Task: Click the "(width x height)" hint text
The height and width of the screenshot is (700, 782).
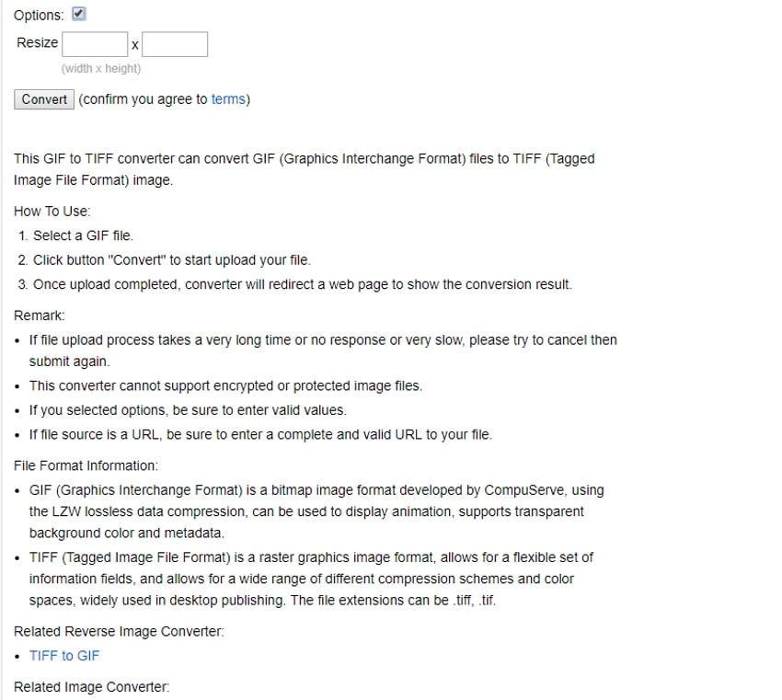Action: (x=101, y=69)
